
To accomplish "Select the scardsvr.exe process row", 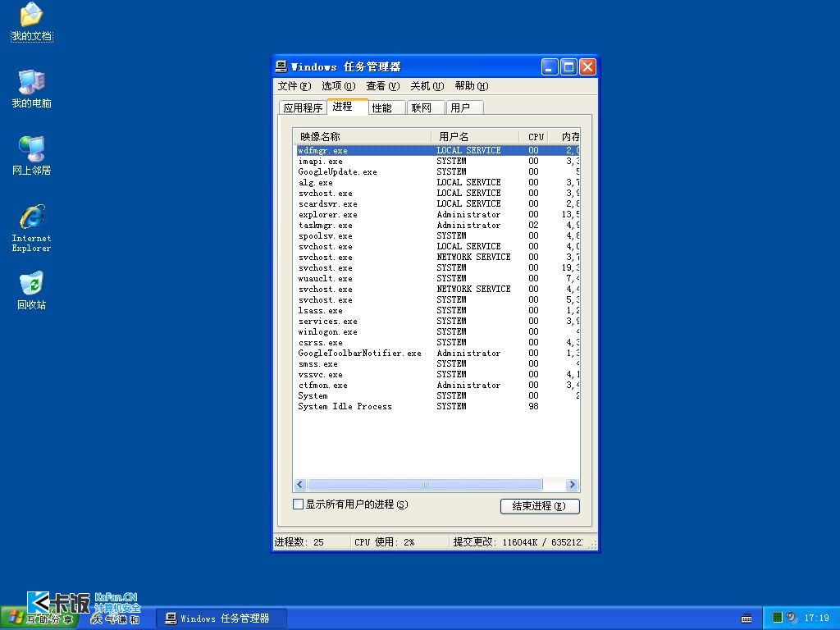I will (437, 203).
